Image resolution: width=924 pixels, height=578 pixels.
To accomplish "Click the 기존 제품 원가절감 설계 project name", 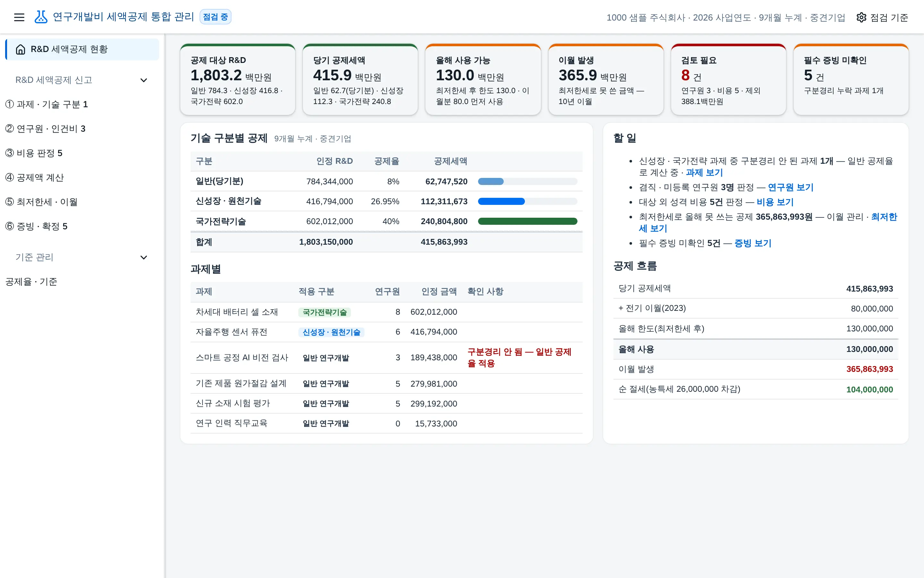I will tap(241, 383).
